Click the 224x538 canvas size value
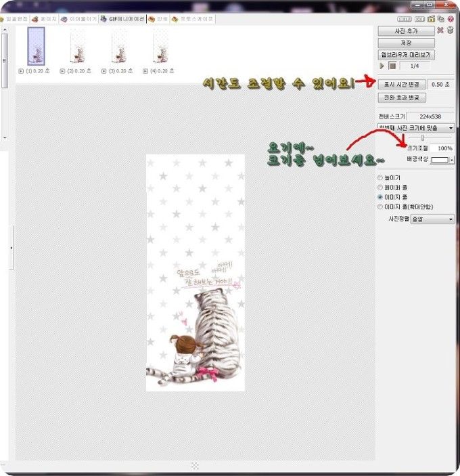Screen dimensions: 460x476 point(430,116)
